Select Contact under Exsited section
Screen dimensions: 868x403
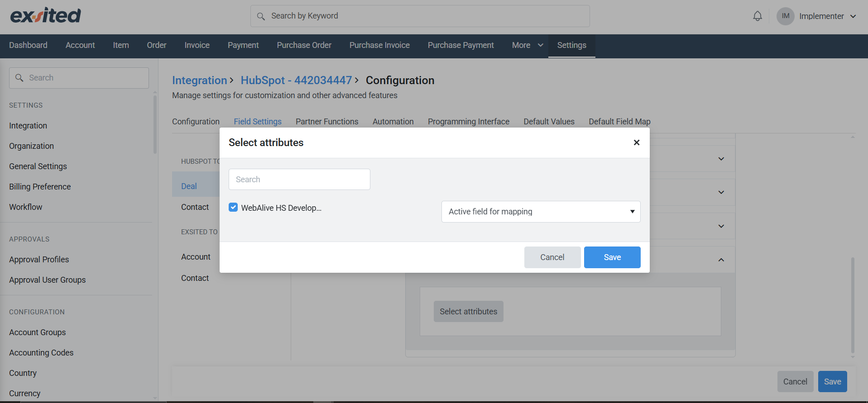click(195, 278)
